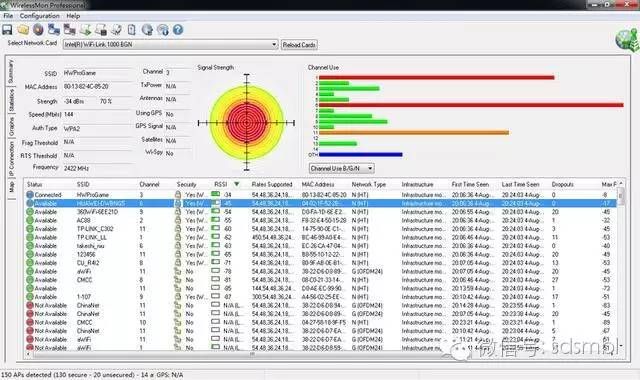
Task: Click the round record logging toolbar icon
Action: (x=38, y=29)
